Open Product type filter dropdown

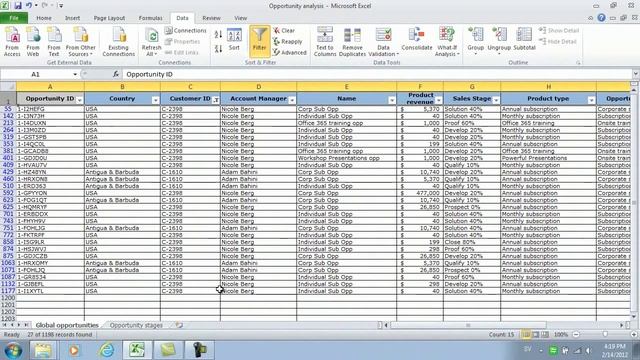click(591, 100)
